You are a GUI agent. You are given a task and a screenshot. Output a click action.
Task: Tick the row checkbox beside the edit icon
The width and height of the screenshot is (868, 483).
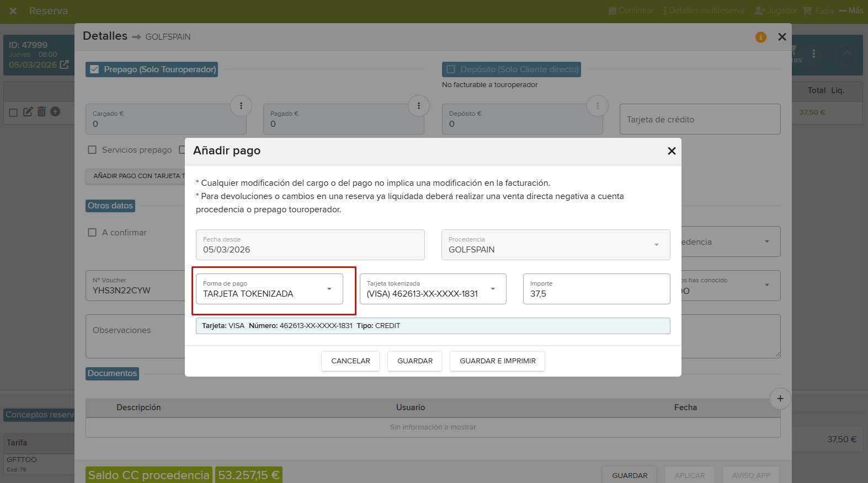click(13, 112)
